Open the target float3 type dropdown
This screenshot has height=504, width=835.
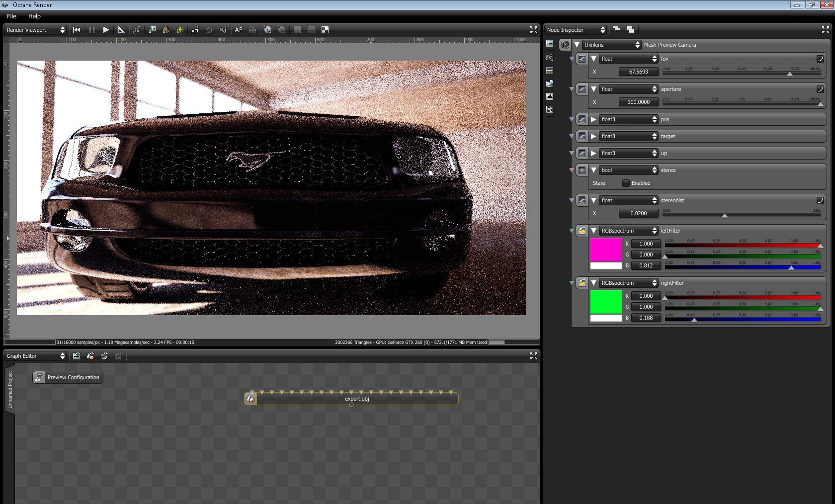pyautogui.click(x=629, y=136)
